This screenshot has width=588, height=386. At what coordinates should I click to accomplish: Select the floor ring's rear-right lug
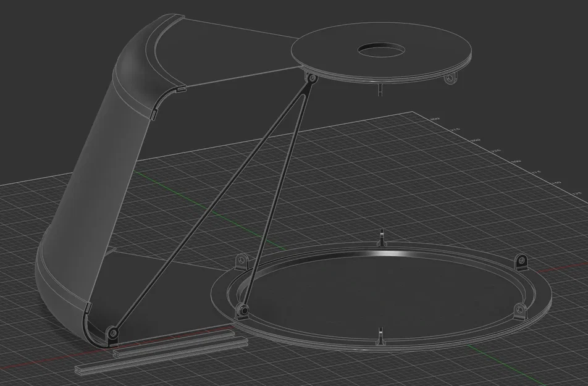[x=521, y=261]
